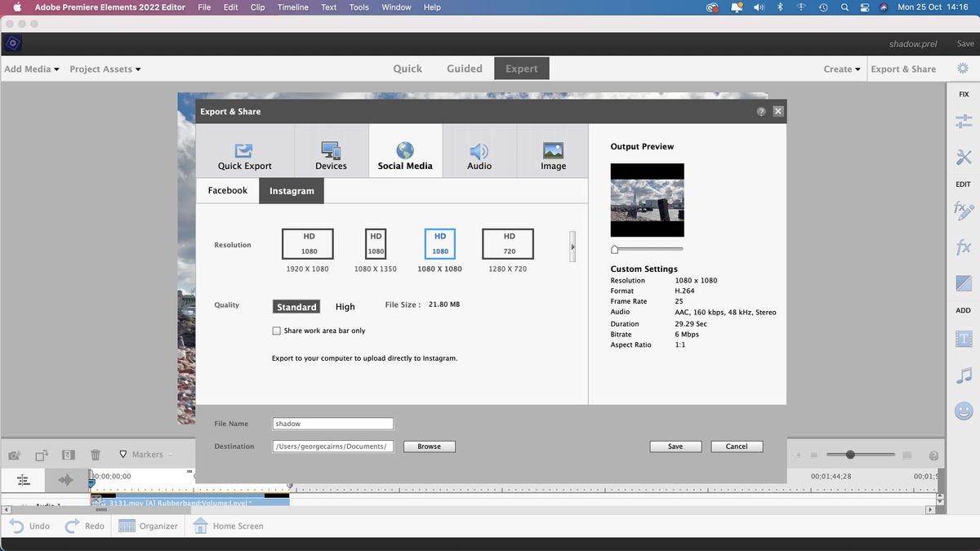Viewport: 980px width, 551px height.
Task: Click the timeline help question mark icon
Action: [x=933, y=455]
